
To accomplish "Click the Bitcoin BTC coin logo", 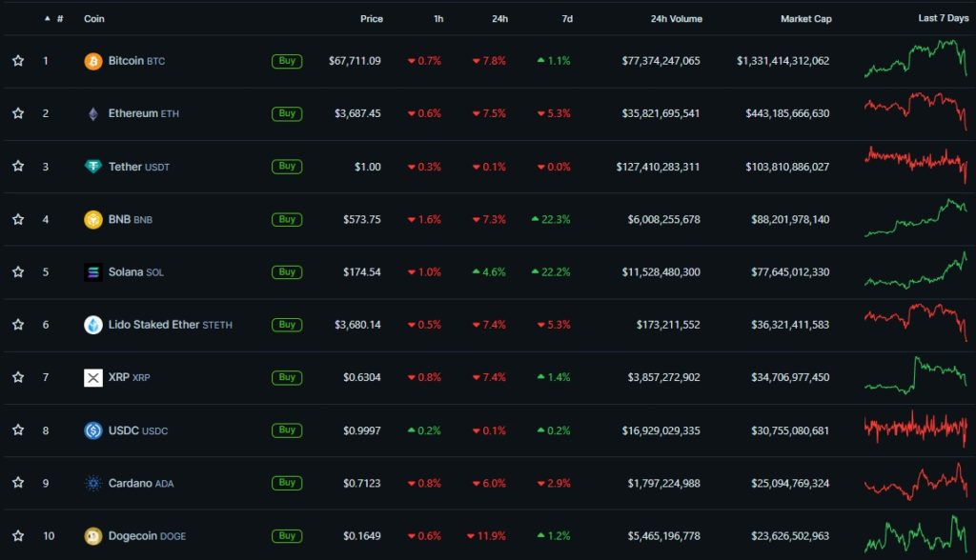I will (x=92, y=60).
